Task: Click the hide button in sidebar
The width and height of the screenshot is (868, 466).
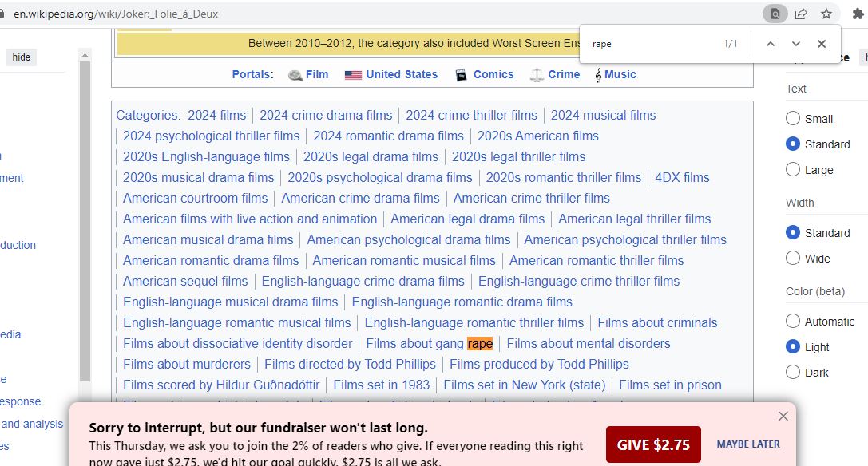Action: [x=22, y=57]
